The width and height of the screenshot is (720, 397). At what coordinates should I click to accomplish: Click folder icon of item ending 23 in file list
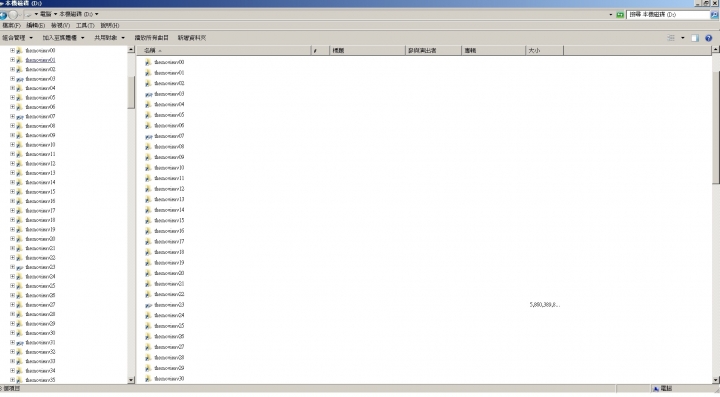[148, 305]
